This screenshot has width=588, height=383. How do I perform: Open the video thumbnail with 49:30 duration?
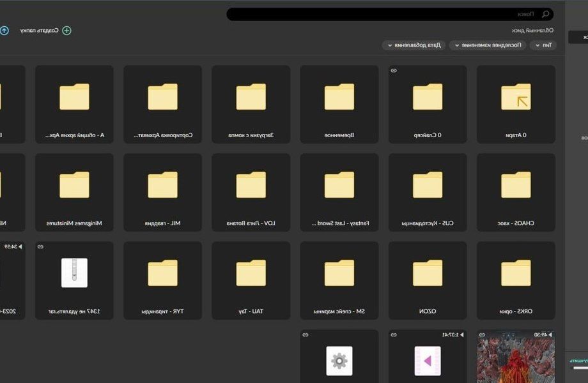(516, 356)
